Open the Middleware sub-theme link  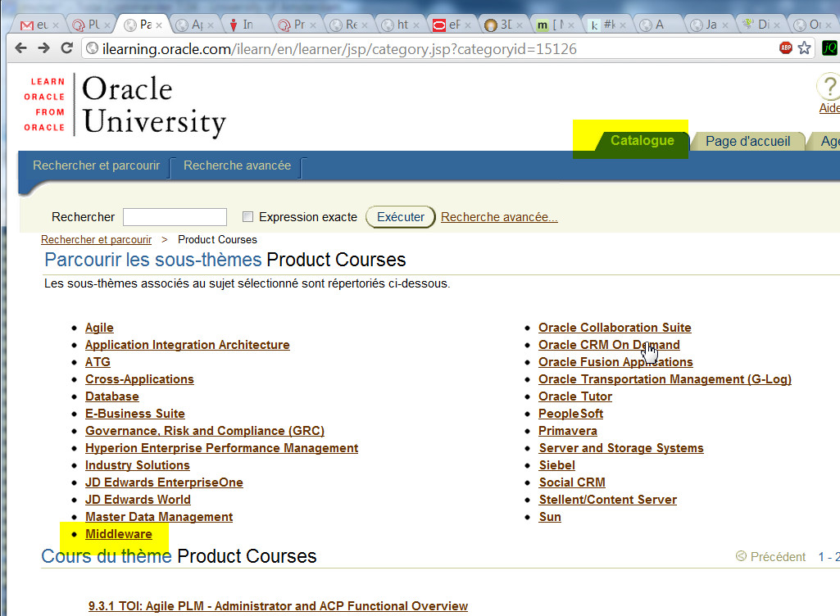click(x=118, y=533)
